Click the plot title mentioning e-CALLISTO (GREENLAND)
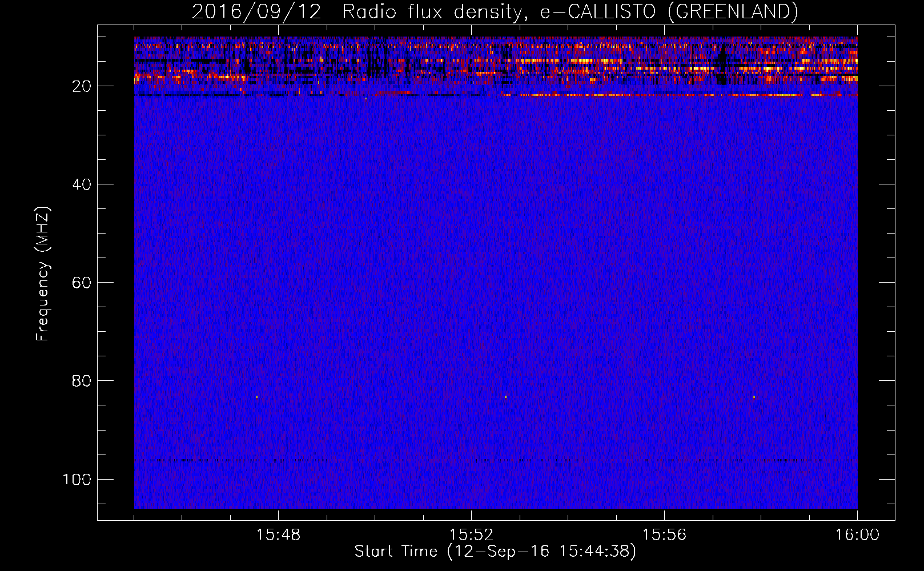Image resolution: width=924 pixels, height=571 pixels. (495, 11)
